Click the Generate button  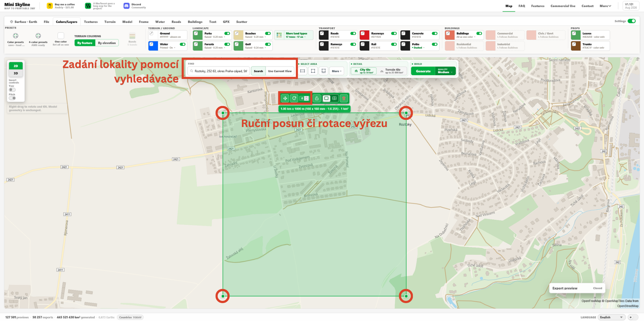(x=423, y=71)
